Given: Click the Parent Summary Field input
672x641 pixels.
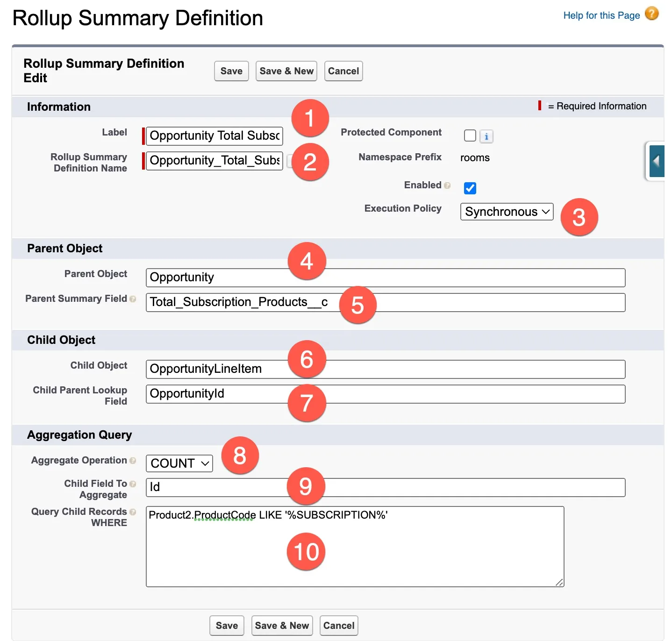Looking at the screenshot, I should coord(386,302).
